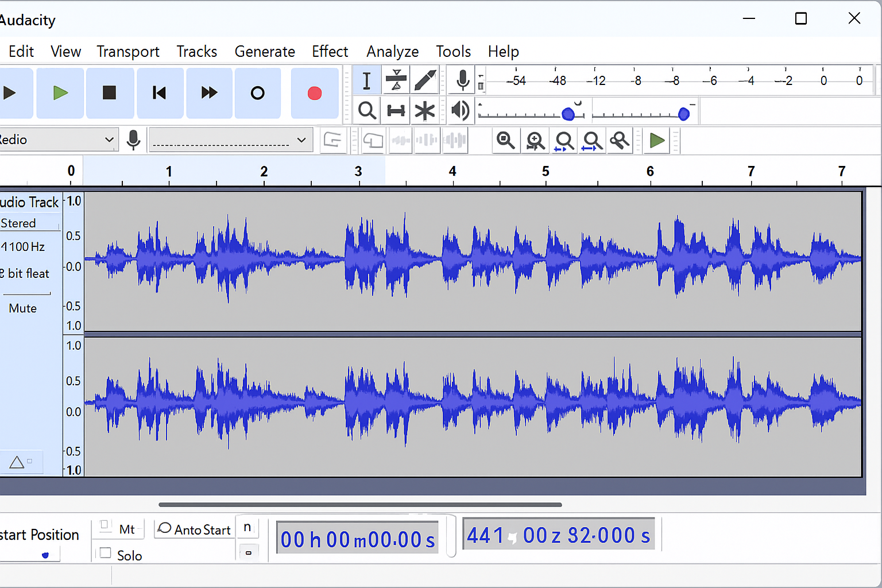Select the Draw tool
Image resolution: width=882 pixels, height=588 pixels.
(425, 80)
